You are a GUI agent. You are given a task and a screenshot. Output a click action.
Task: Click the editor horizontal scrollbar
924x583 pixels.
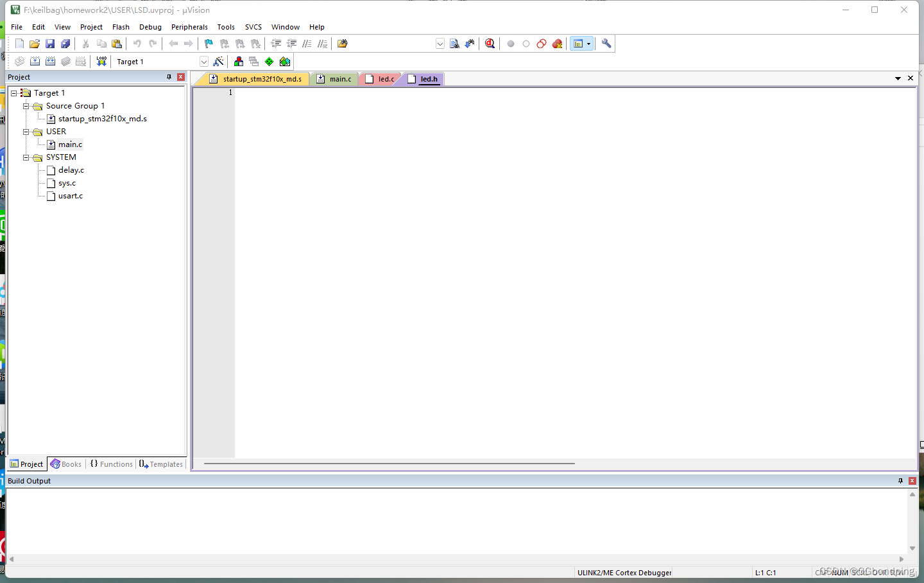point(389,464)
